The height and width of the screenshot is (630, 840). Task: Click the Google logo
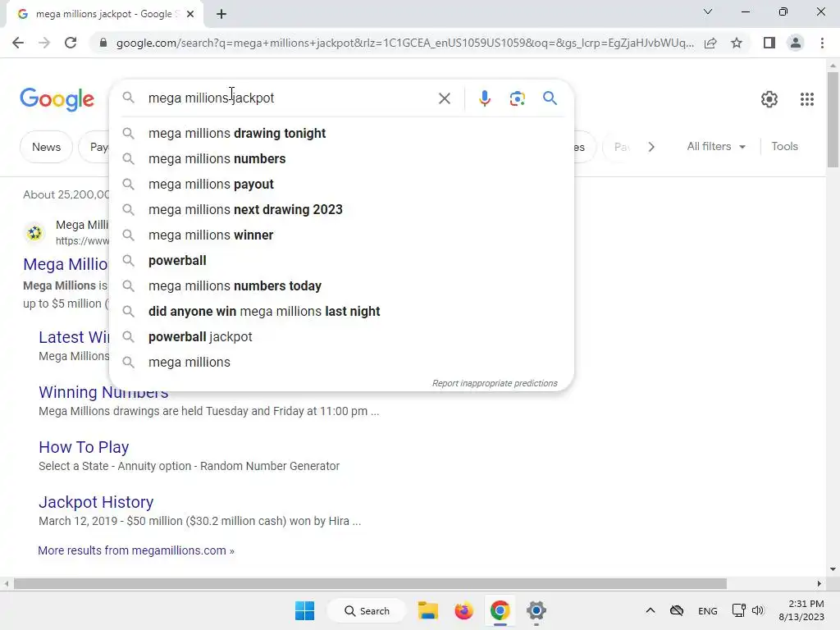click(x=57, y=99)
